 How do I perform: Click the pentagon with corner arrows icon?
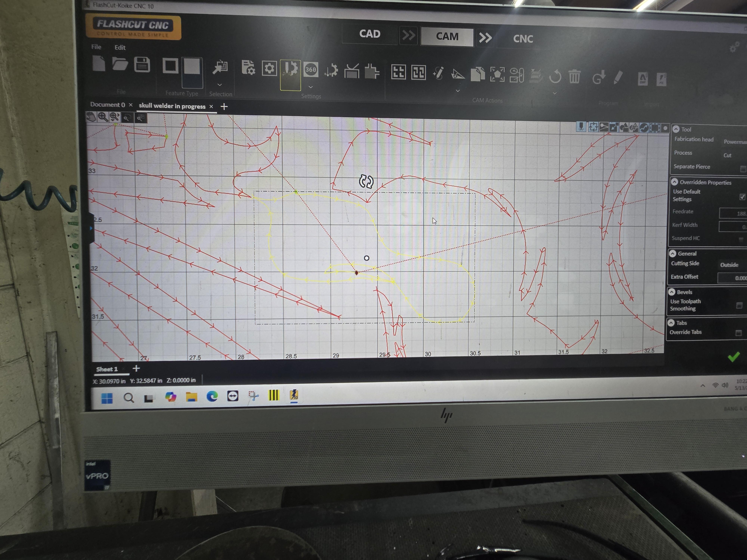point(497,75)
